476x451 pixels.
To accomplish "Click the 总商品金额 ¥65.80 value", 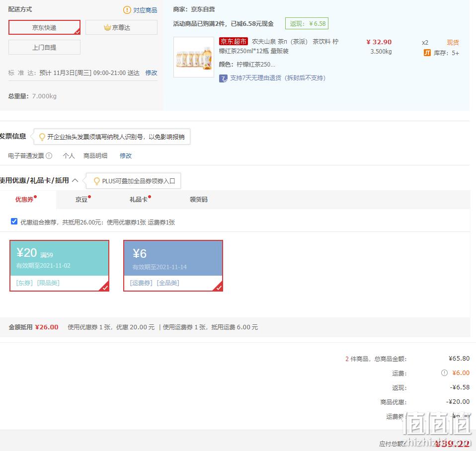I will click(459, 359).
